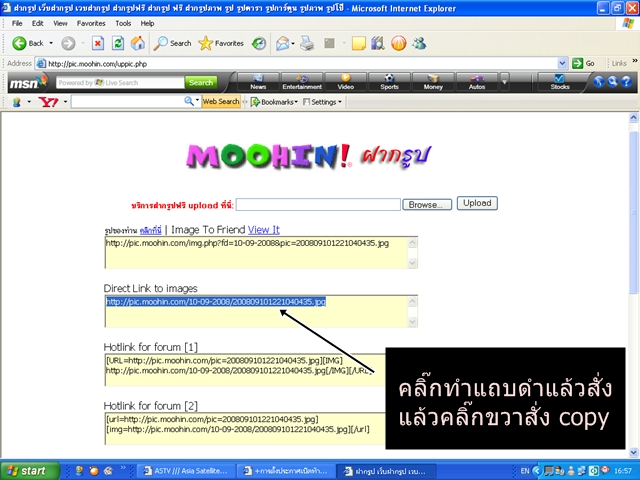Print page with printer icon
The image size is (640, 480).
click(x=307, y=43)
